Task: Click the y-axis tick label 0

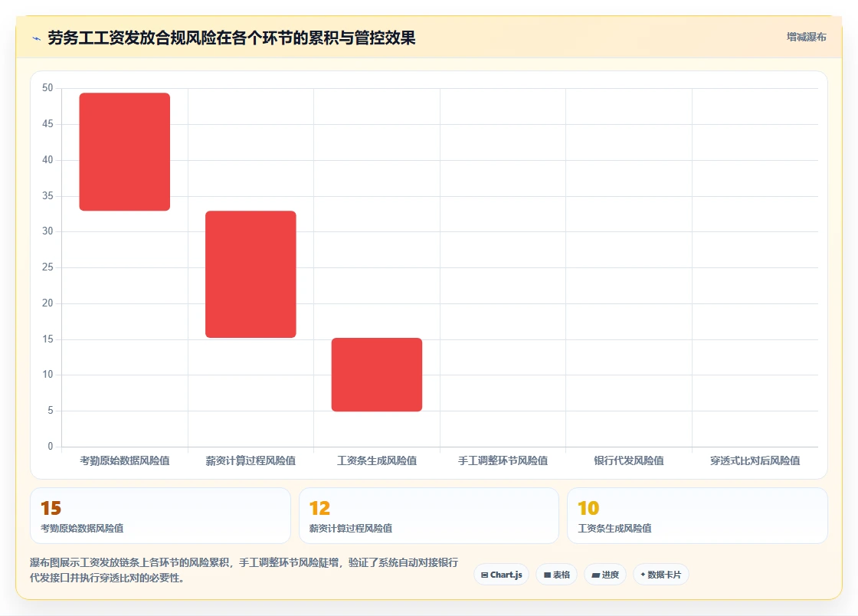Action: [51, 447]
